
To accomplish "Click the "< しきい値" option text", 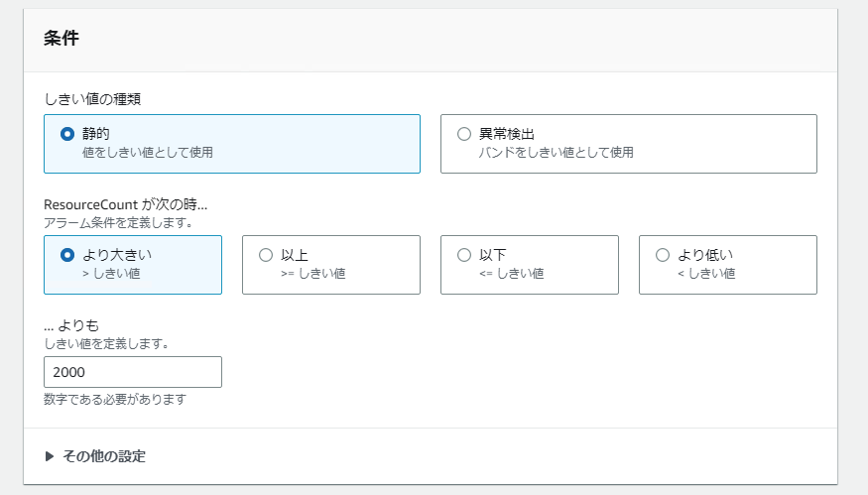I will (705, 273).
